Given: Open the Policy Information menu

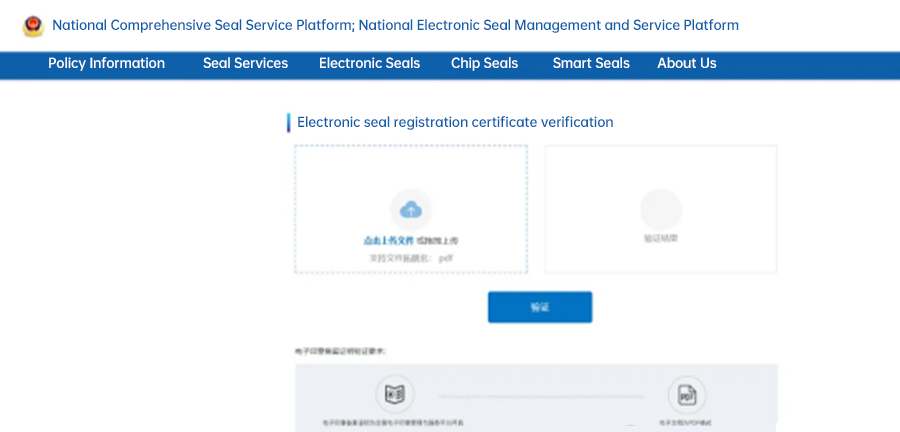Looking at the screenshot, I should click(106, 63).
